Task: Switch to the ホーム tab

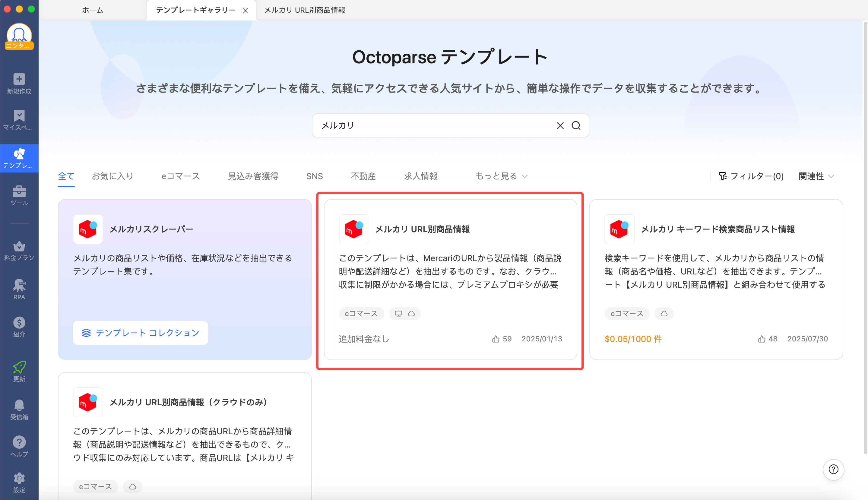Action: tap(92, 10)
